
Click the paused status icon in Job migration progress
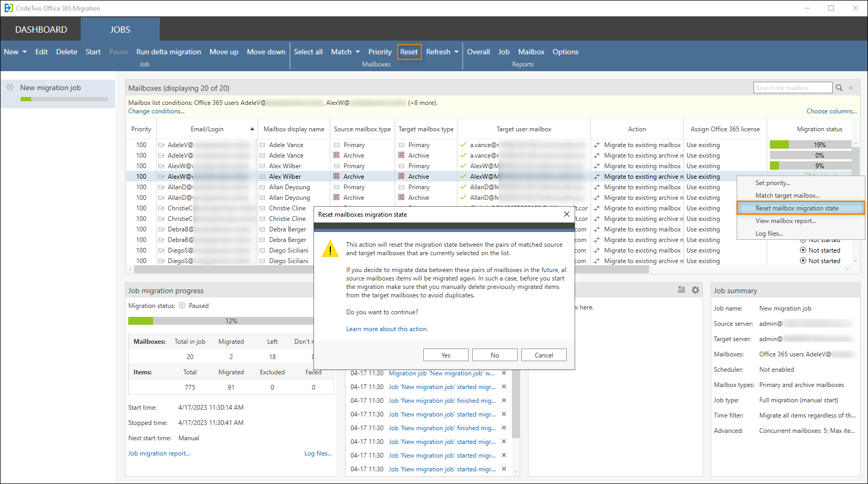tap(182, 305)
